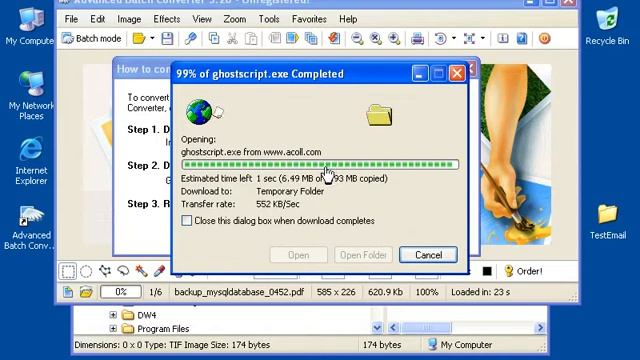Click the Copy icon in toolbar
This screenshot has width=640, height=360.
click(x=214, y=39)
